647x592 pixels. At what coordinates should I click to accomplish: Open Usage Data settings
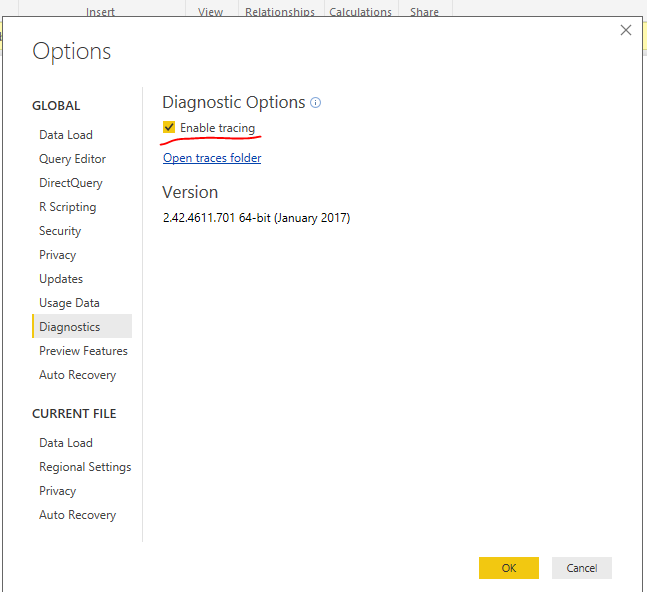pos(69,303)
